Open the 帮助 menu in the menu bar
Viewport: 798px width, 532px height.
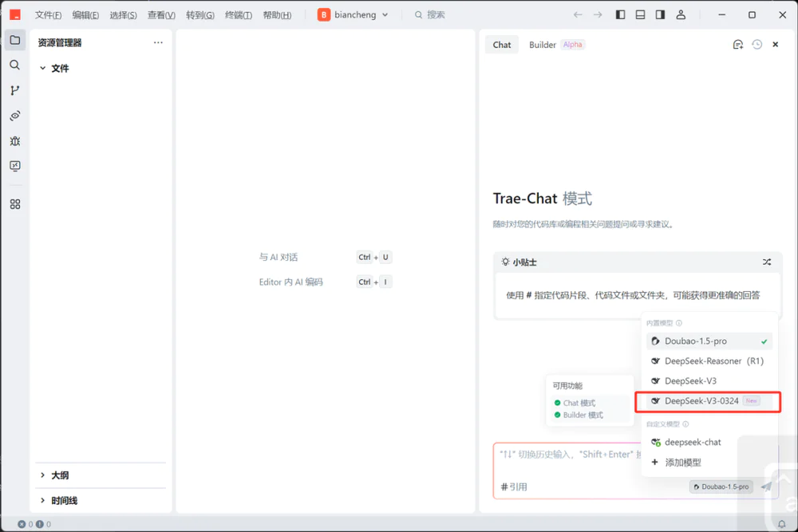tap(276, 14)
